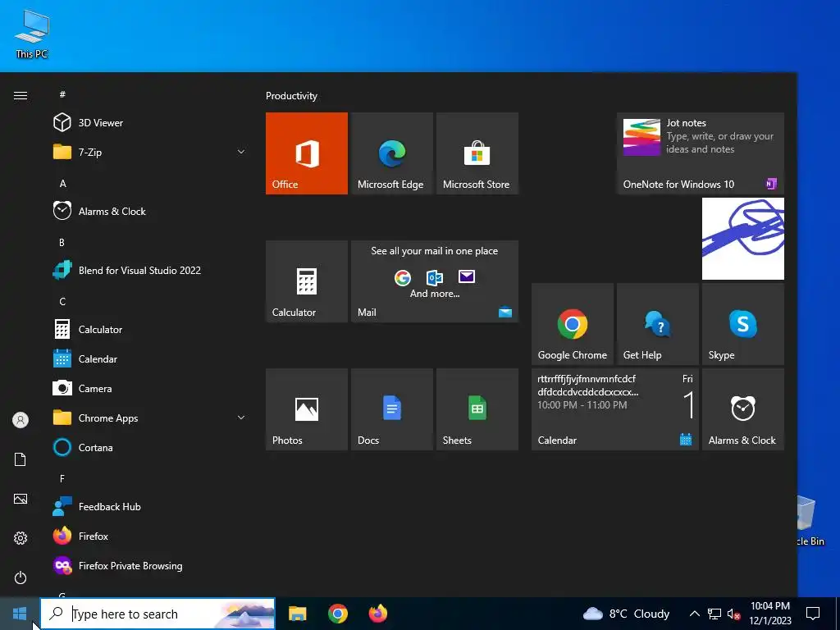Open Calendar in the app list

pyautogui.click(x=150, y=359)
